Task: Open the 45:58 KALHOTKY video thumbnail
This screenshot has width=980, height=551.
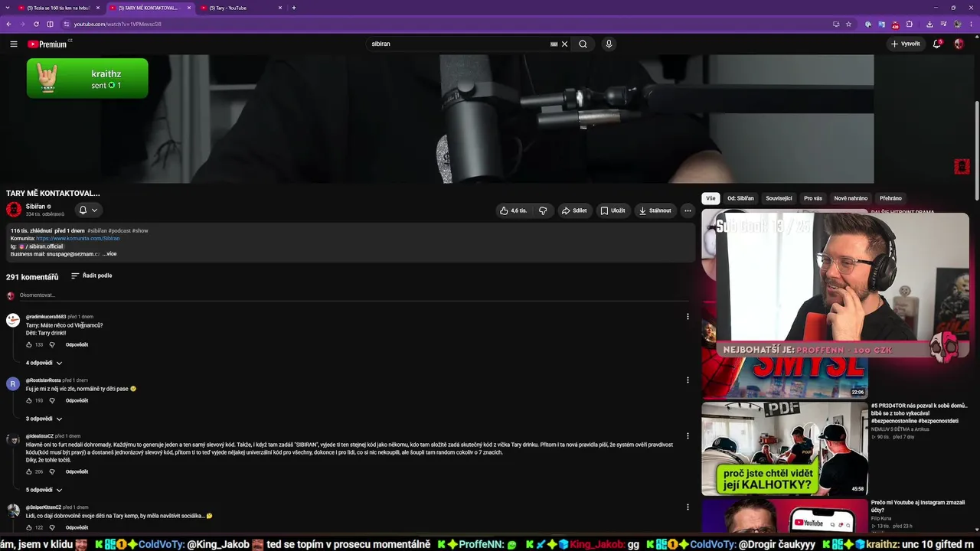Action: 785,448
